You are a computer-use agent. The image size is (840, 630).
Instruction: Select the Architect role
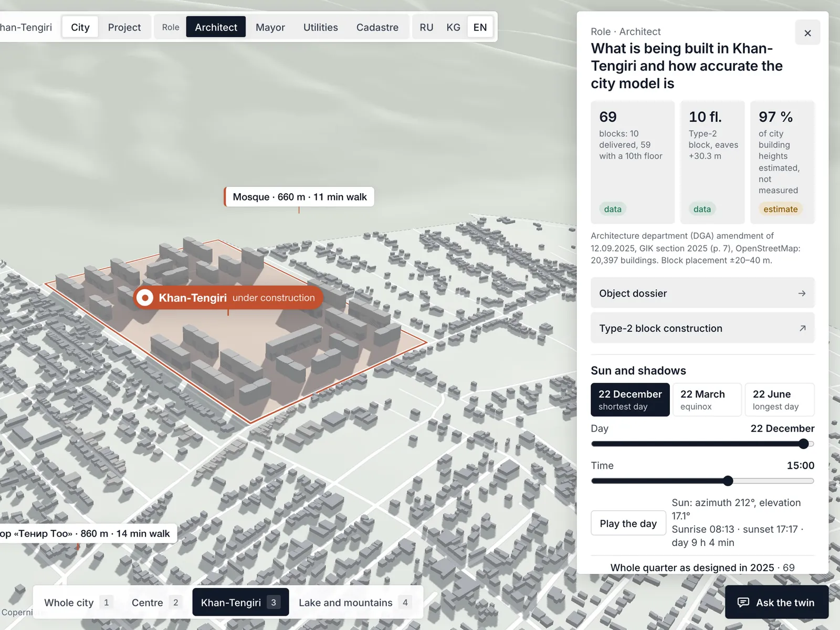[x=216, y=27]
